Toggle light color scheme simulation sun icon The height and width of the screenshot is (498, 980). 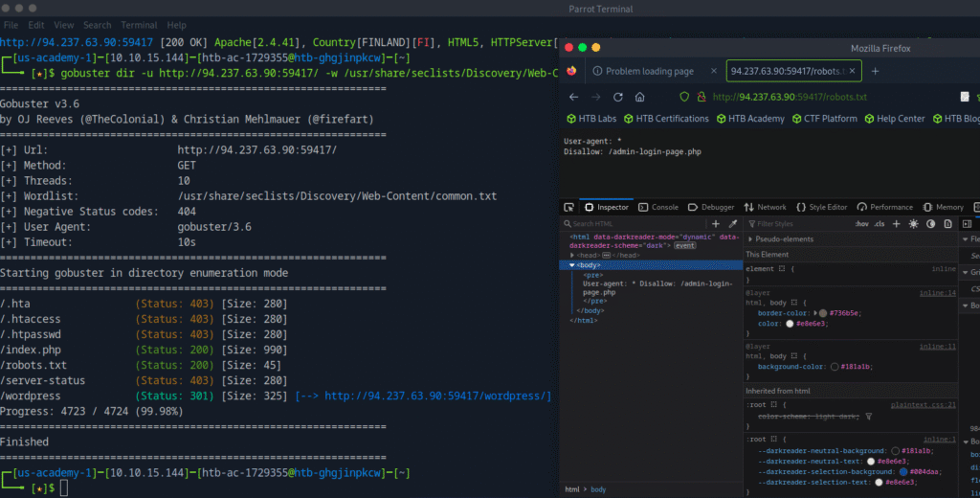pyautogui.click(x=913, y=223)
